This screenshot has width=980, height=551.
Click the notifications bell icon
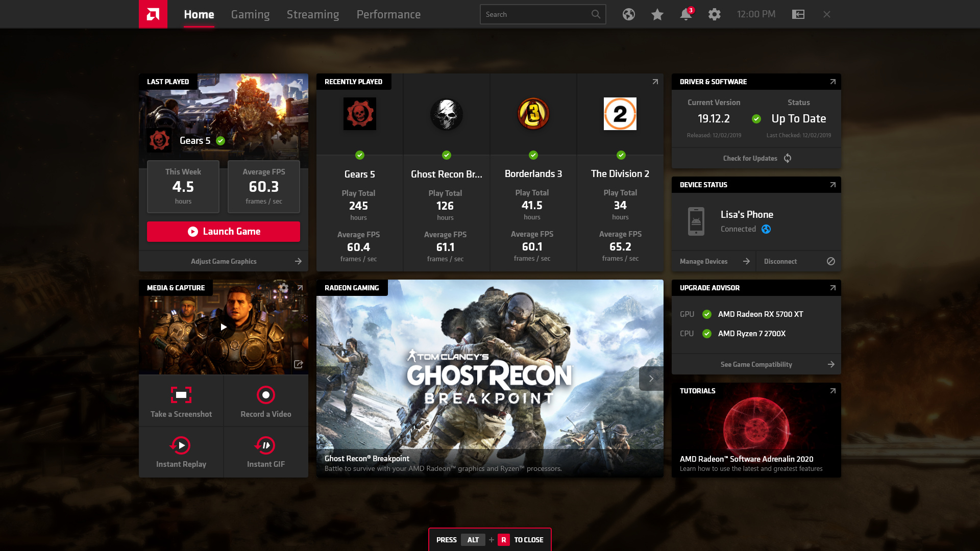click(686, 14)
